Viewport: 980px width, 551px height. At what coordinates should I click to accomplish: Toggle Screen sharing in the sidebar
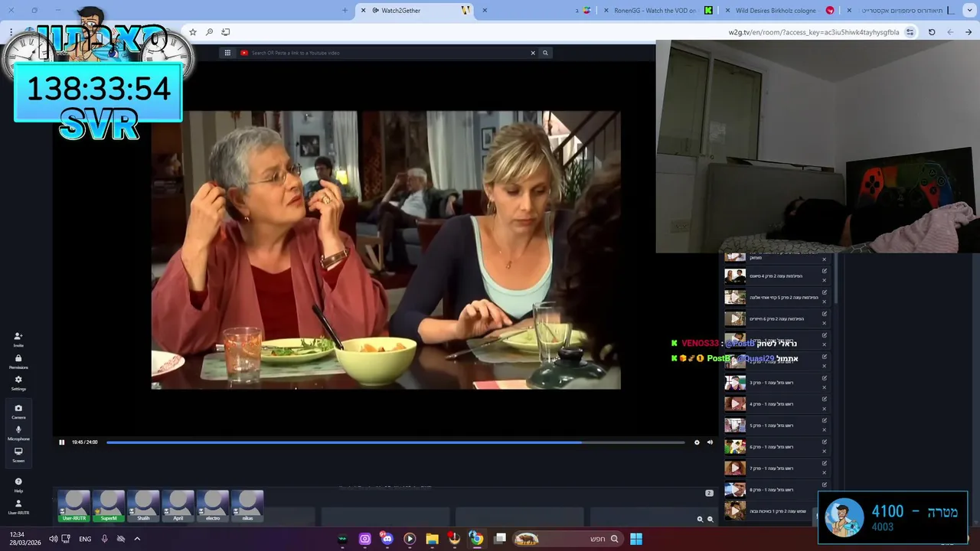pyautogui.click(x=18, y=454)
